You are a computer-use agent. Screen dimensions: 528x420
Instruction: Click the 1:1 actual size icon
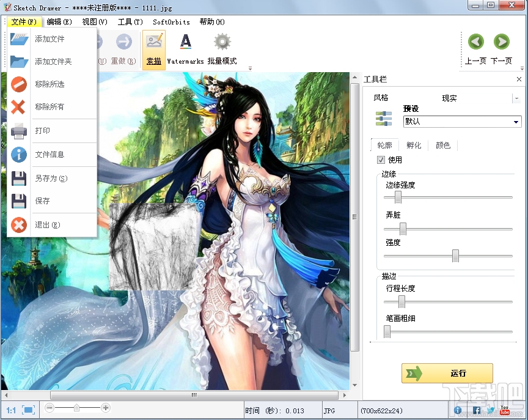(11, 410)
